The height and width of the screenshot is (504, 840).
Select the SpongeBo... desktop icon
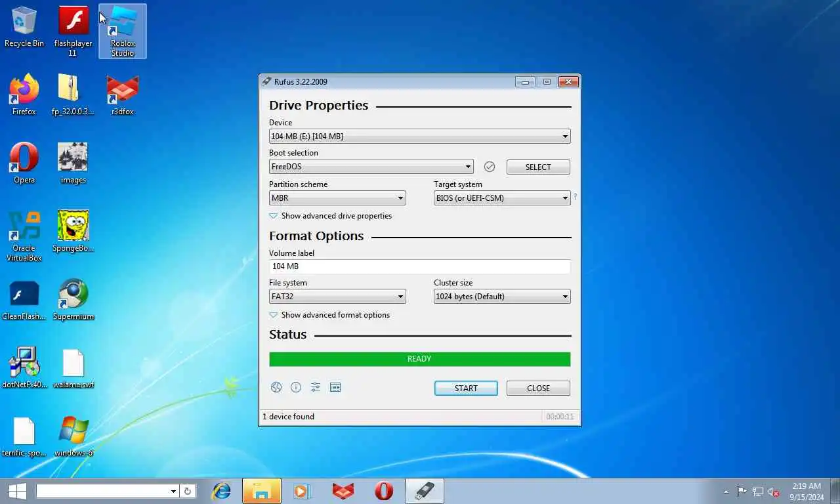coord(73,232)
